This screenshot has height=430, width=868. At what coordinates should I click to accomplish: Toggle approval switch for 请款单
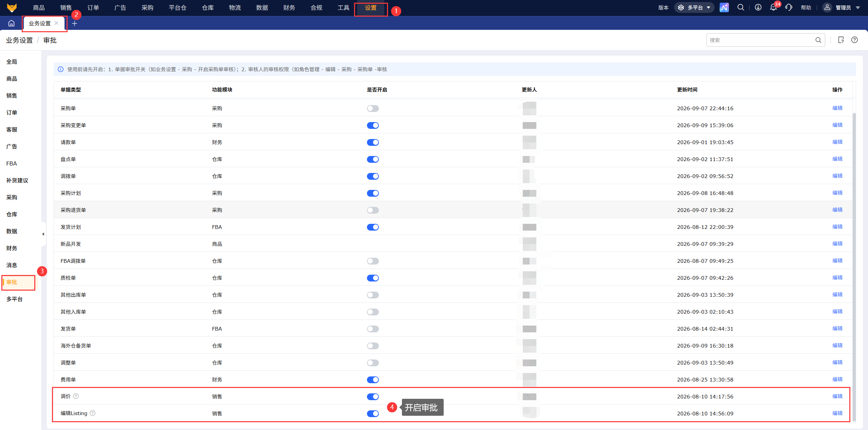373,142
